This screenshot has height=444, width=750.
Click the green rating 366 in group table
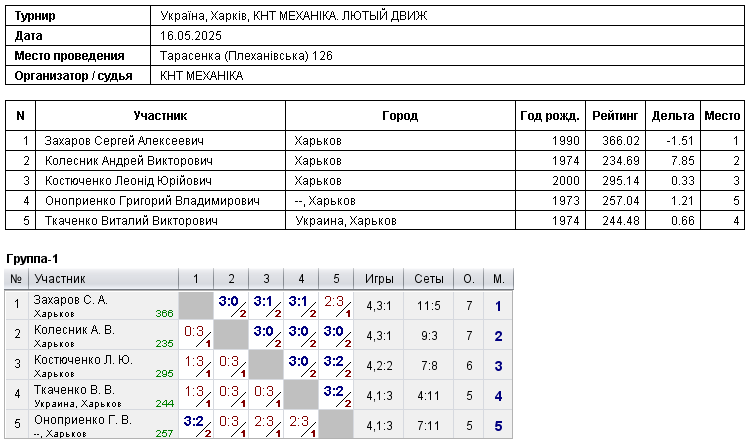pyautogui.click(x=164, y=314)
